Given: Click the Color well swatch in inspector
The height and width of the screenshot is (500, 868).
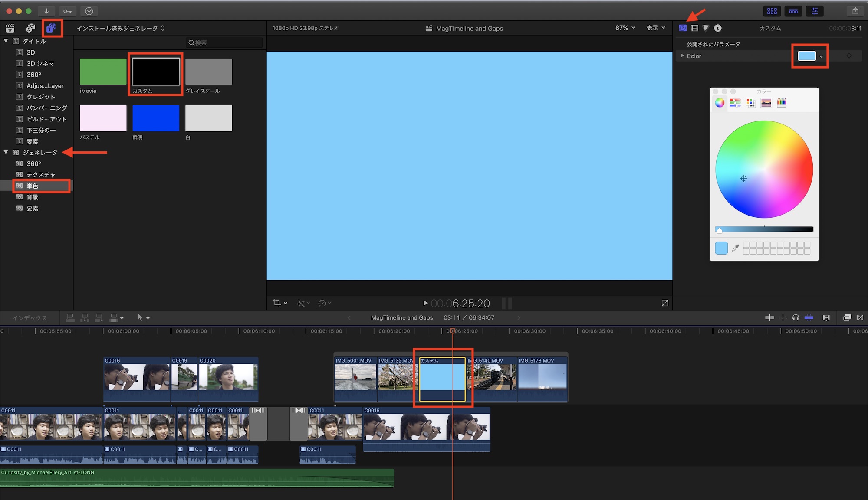Looking at the screenshot, I should [x=806, y=56].
